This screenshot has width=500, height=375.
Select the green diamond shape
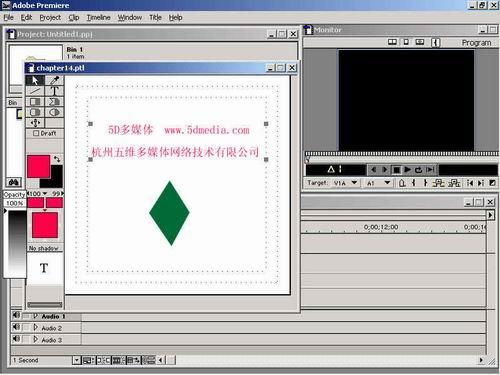pos(169,213)
